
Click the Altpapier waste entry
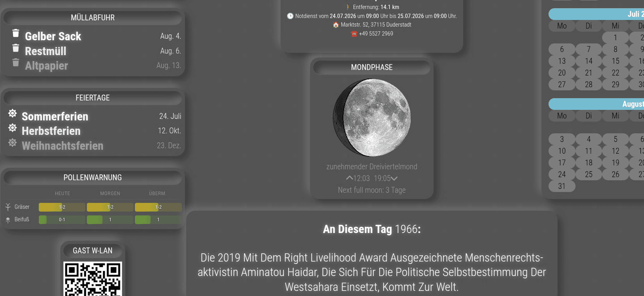click(x=47, y=66)
